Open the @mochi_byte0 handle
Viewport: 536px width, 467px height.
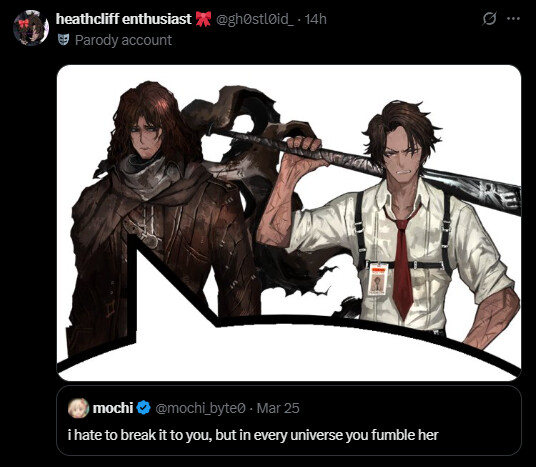tap(200, 408)
